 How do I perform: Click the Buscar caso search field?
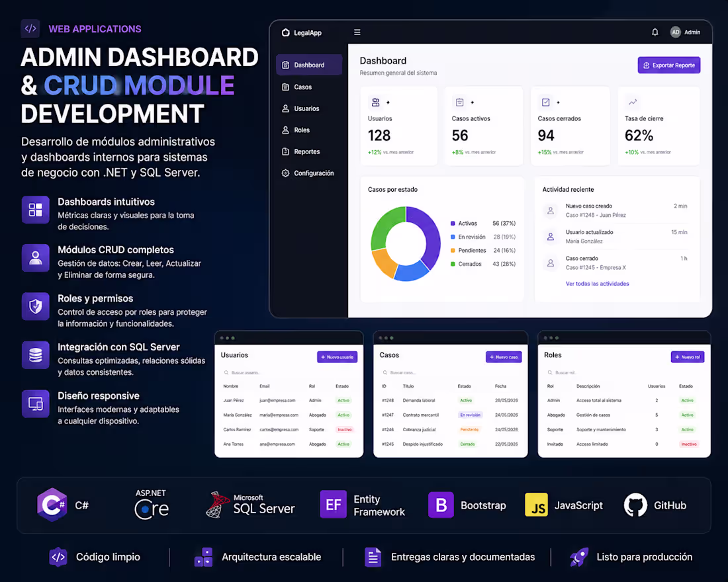click(450, 373)
